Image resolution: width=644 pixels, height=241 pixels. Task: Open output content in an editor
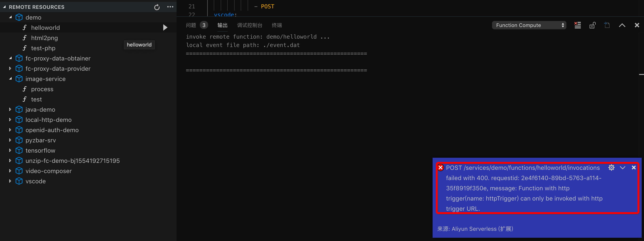pyautogui.click(x=607, y=25)
